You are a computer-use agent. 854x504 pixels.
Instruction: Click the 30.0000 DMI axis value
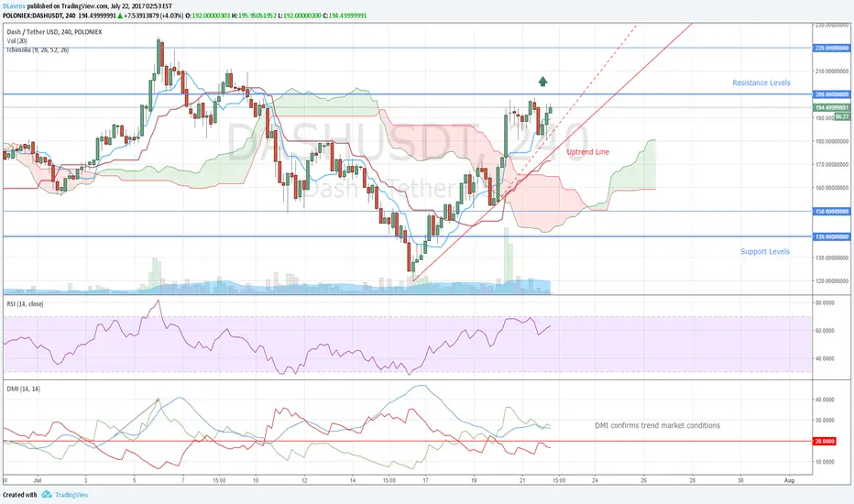coord(825,421)
